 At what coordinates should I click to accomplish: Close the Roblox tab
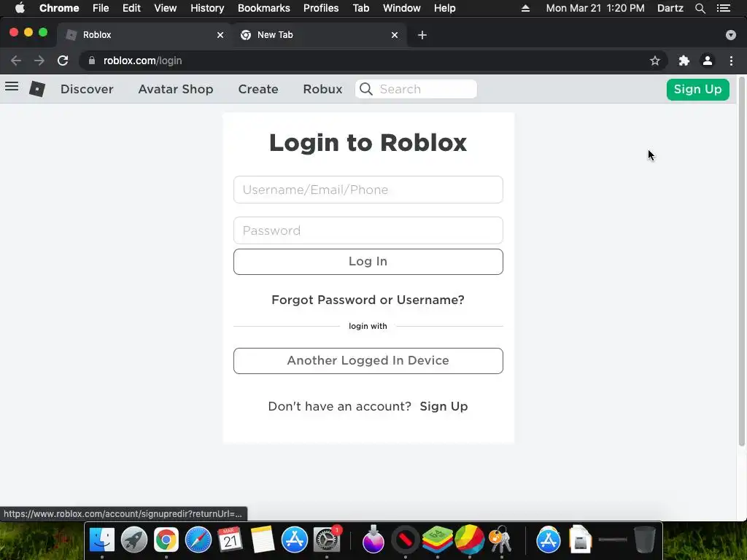[220, 35]
